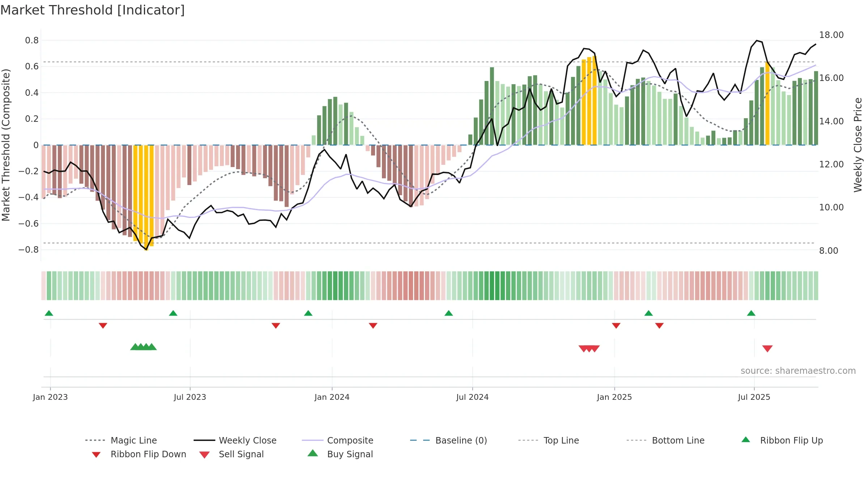Viewport: 868px width, 488px height.
Task: Click the gold negative bars in spring 2023
Action: 144,197
